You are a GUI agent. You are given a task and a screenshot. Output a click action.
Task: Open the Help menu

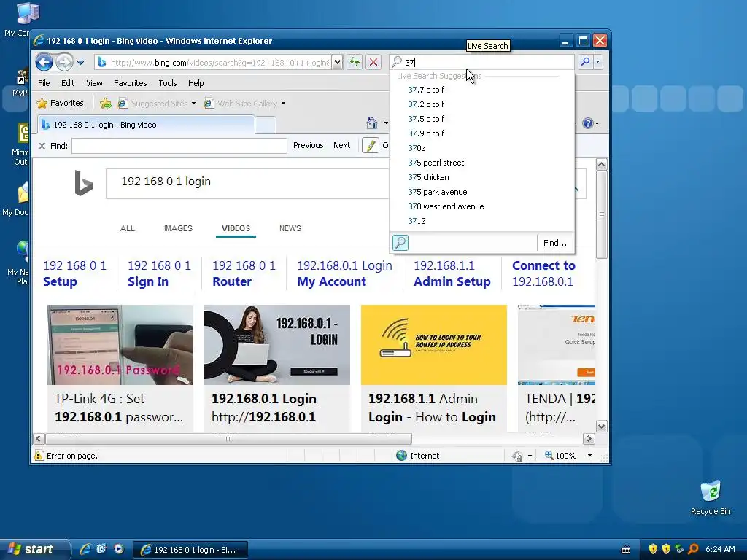point(196,83)
